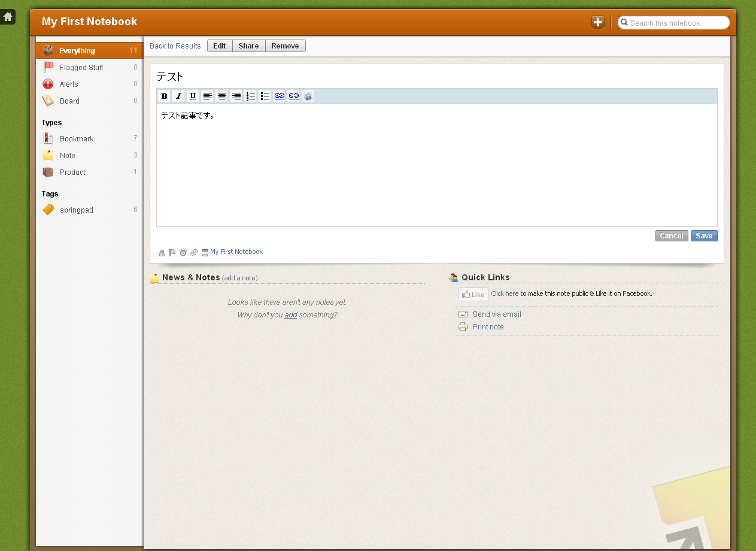Viewport: 756px width, 551px height.
Task: Align text left in the note editor
Action: point(207,96)
